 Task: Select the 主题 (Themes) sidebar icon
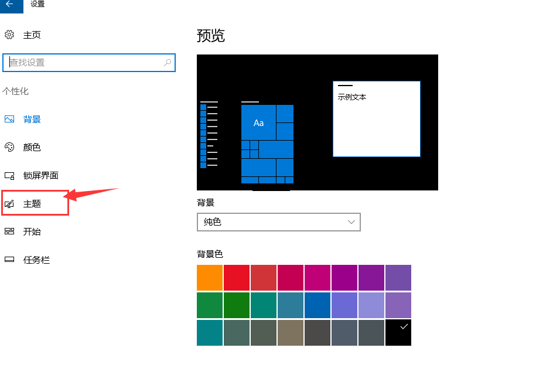coord(10,203)
